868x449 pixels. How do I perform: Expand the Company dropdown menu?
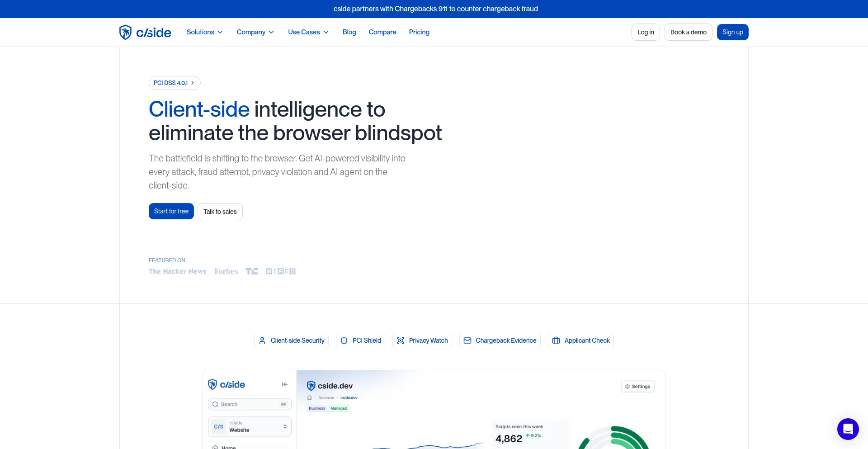255,32
